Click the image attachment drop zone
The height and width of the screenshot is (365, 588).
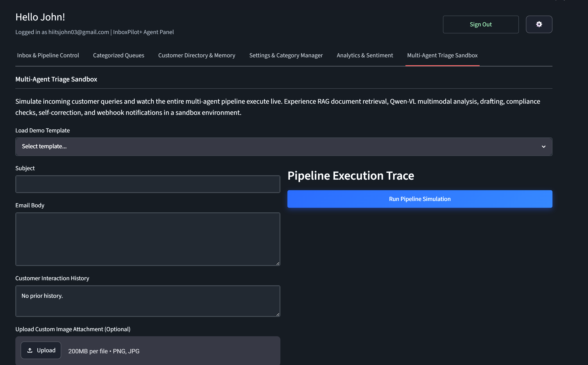click(148, 351)
